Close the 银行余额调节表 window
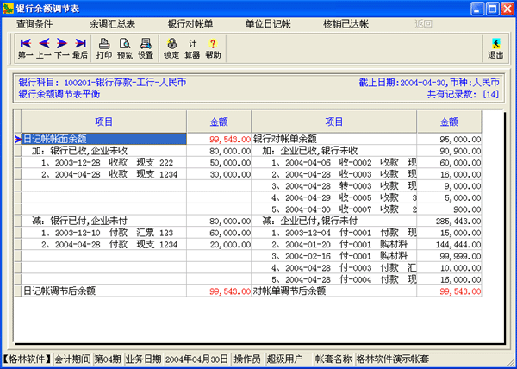This screenshot has height=369, width=517. (508, 9)
